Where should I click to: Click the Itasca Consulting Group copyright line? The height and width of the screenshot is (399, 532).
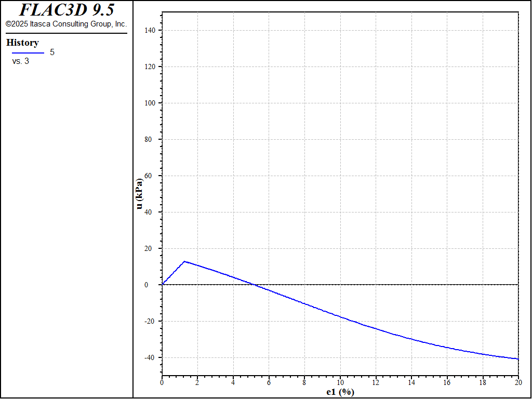click(66, 24)
